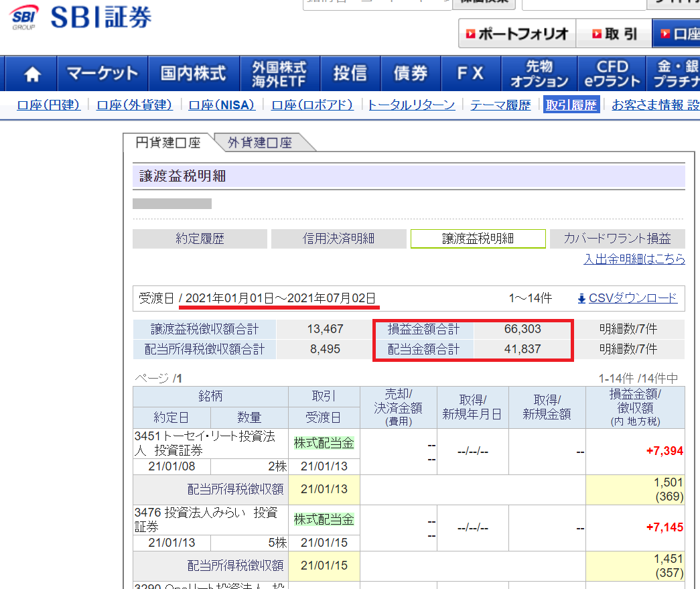Switch to the 外貨建口座 tab

click(260, 143)
